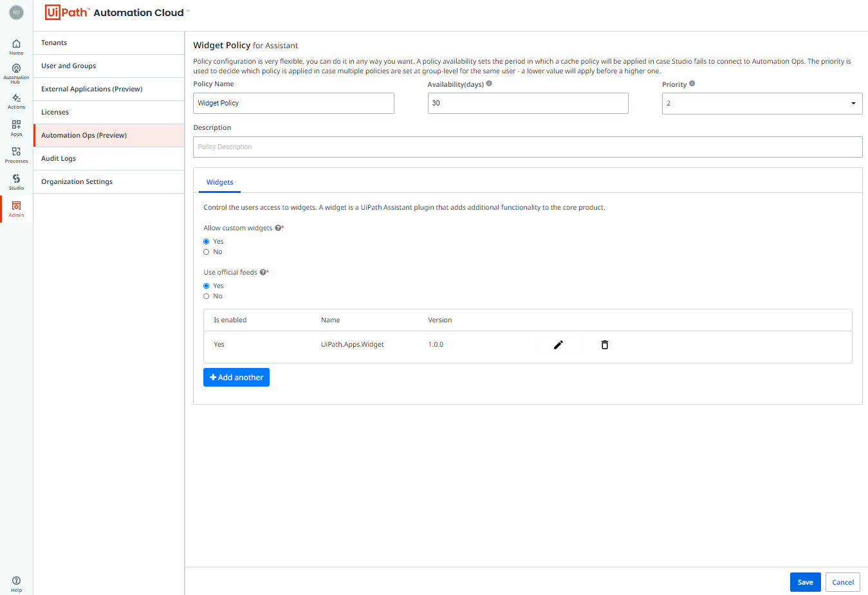Screen dimensions: 868x595
Task: Open the Studio sidebar icon
Action: (x=16, y=182)
